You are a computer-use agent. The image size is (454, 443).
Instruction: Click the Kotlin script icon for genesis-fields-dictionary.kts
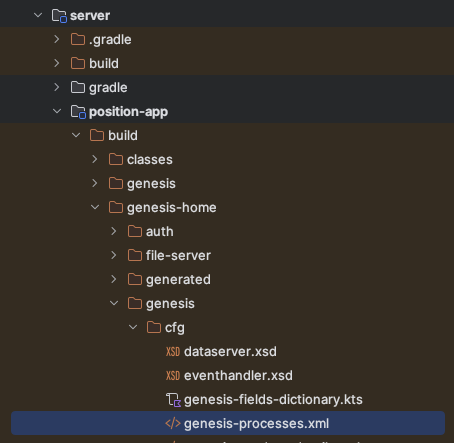pyautogui.click(x=173, y=400)
